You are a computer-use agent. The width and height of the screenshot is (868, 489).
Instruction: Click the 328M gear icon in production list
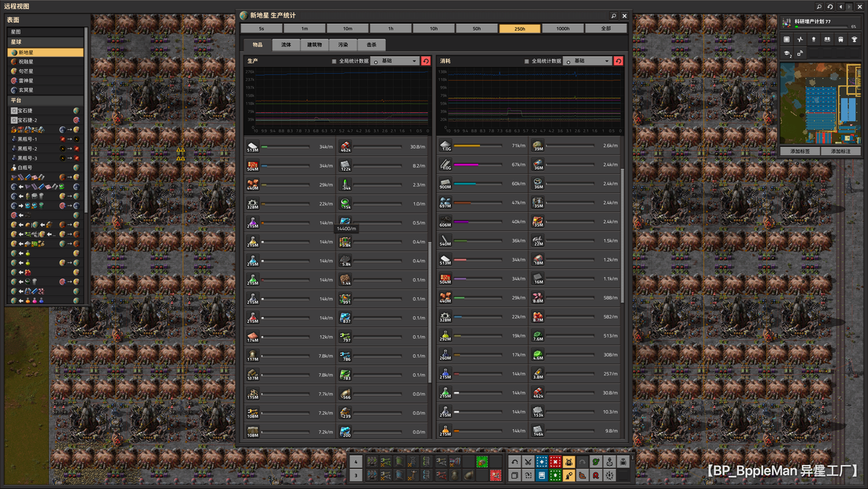click(253, 204)
